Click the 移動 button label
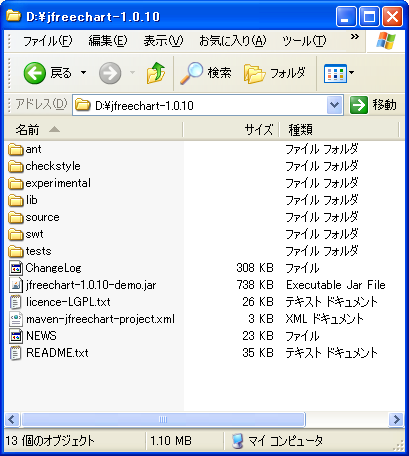409x456 pixels. (385, 105)
